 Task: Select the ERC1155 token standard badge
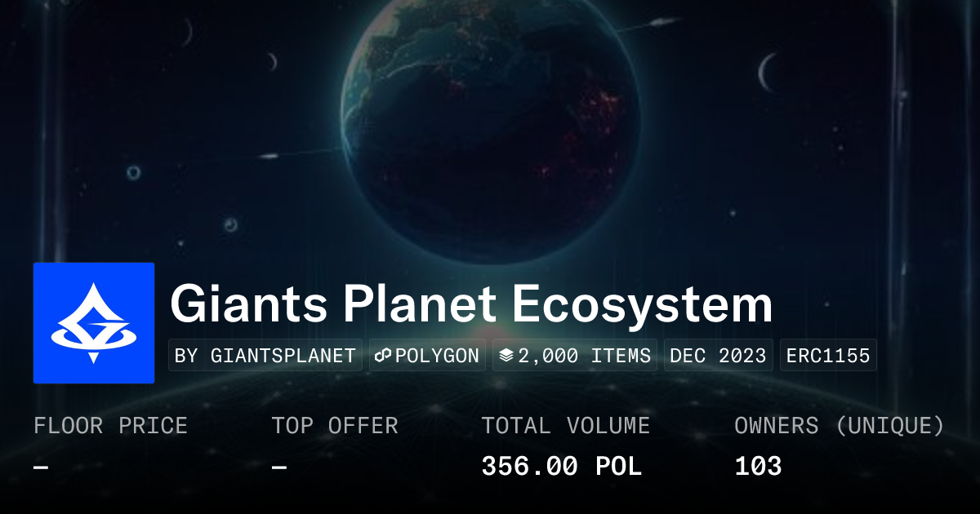[x=828, y=356]
